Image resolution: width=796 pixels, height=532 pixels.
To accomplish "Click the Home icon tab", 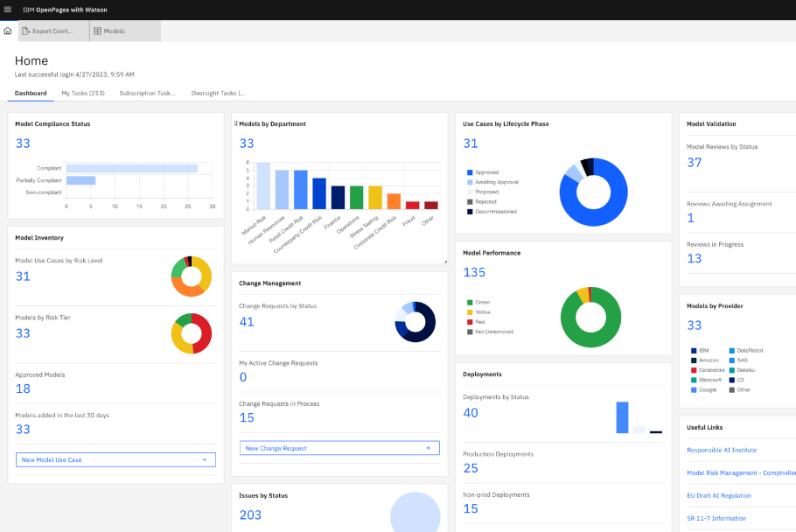I will point(8,31).
